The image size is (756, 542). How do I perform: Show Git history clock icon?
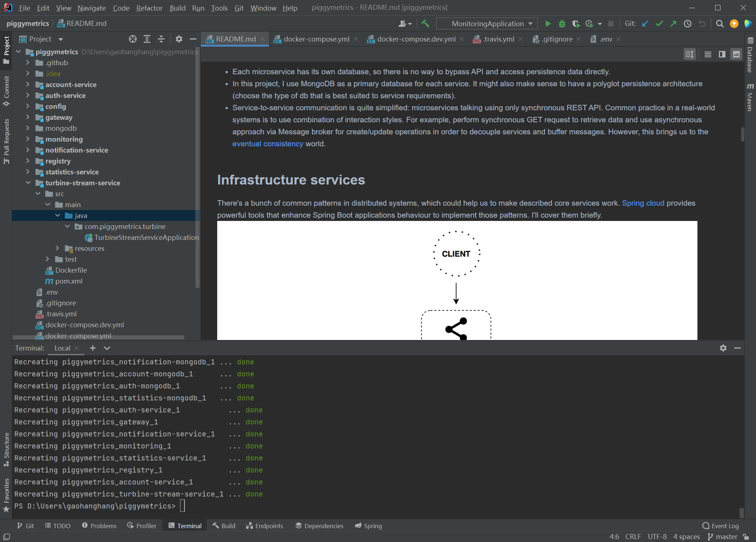tap(688, 24)
